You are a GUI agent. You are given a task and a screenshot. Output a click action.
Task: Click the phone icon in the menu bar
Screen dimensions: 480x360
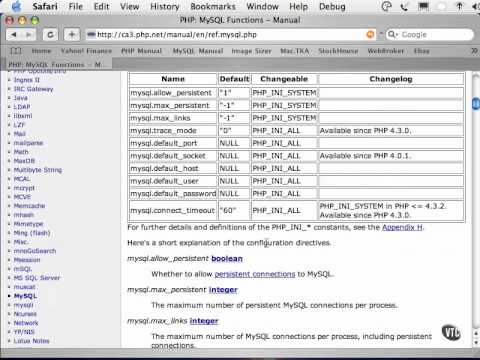pos(404,6)
